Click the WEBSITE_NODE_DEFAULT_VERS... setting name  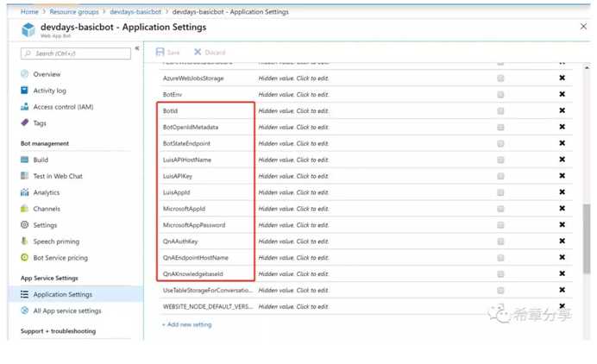pos(208,306)
